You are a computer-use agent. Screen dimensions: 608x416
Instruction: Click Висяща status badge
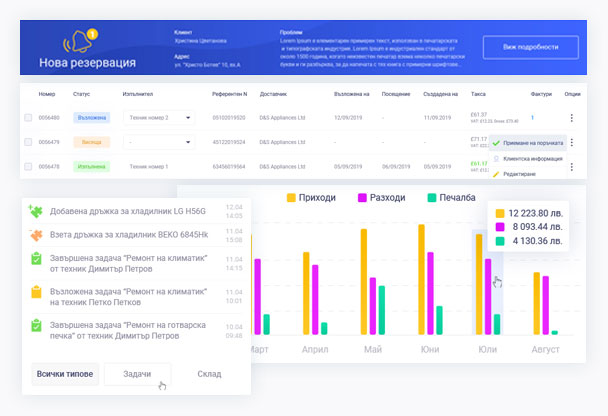click(x=92, y=142)
